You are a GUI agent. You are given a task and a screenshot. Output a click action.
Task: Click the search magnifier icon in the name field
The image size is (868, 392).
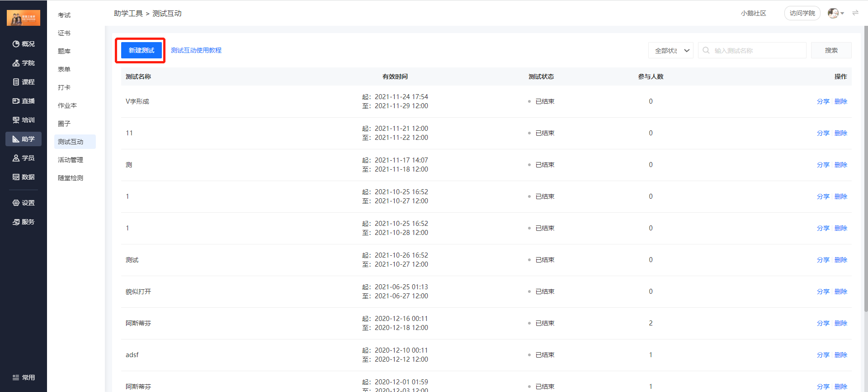[706, 50]
